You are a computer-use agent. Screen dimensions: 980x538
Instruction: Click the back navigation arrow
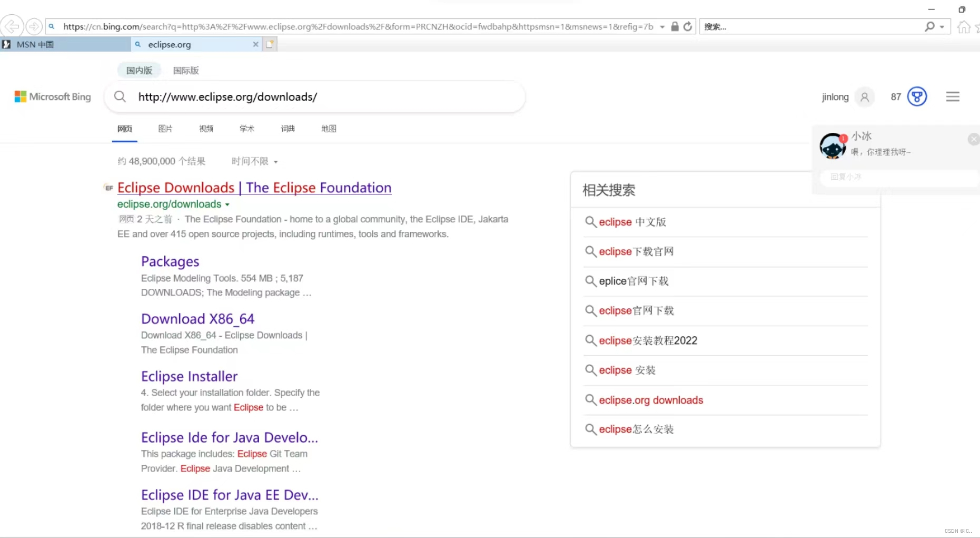[12, 26]
